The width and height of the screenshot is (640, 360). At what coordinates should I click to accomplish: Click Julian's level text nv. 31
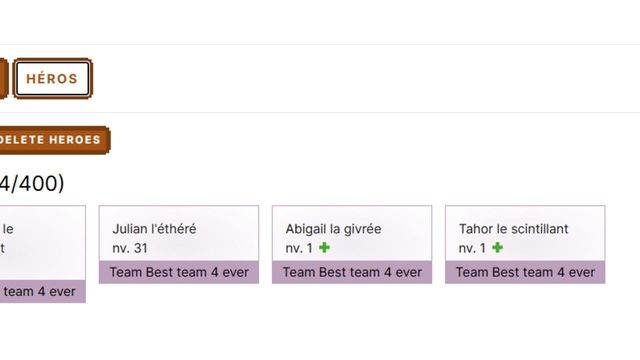tap(130, 248)
